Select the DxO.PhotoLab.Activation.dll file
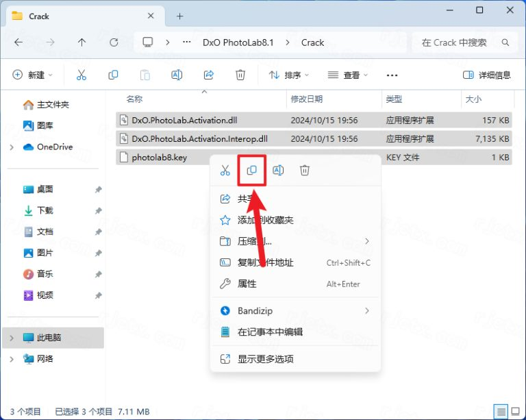The width and height of the screenshot is (526, 420). pyautogui.click(x=188, y=120)
